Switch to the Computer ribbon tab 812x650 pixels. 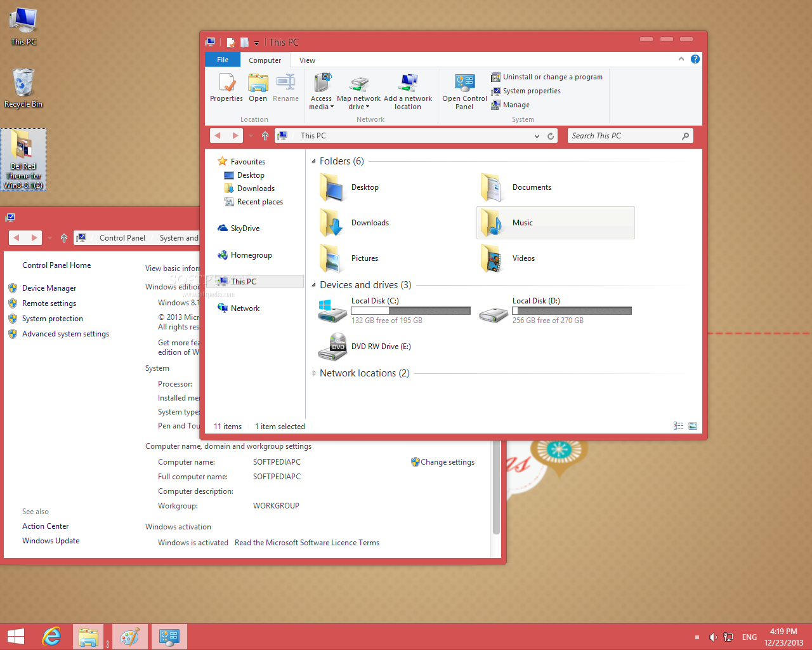(265, 60)
